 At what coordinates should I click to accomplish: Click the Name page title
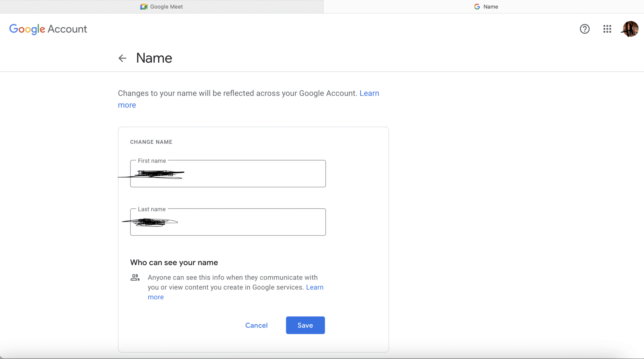pyautogui.click(x=154, y=58)
